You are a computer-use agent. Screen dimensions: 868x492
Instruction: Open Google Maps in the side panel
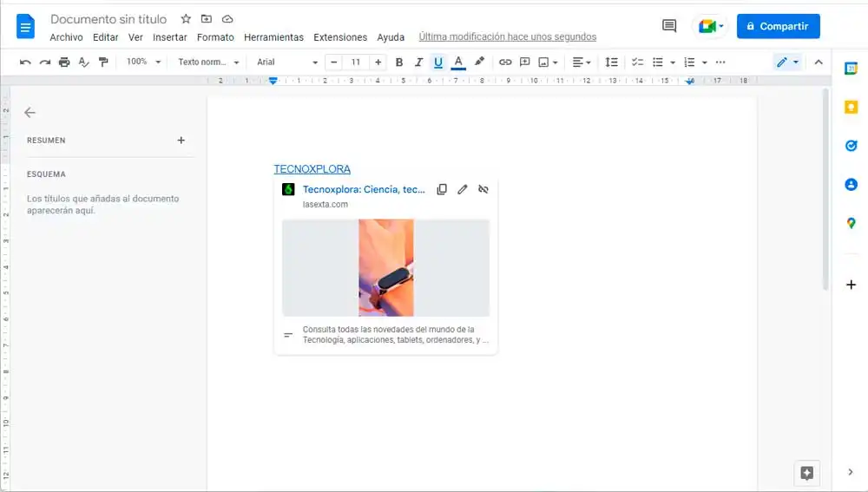click(x=851, y=223)
